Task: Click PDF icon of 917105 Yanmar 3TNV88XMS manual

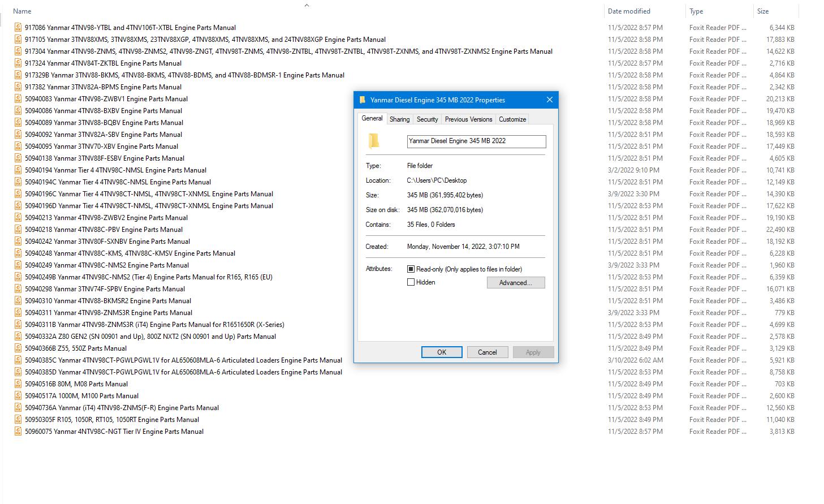Action: pos(18,39)
